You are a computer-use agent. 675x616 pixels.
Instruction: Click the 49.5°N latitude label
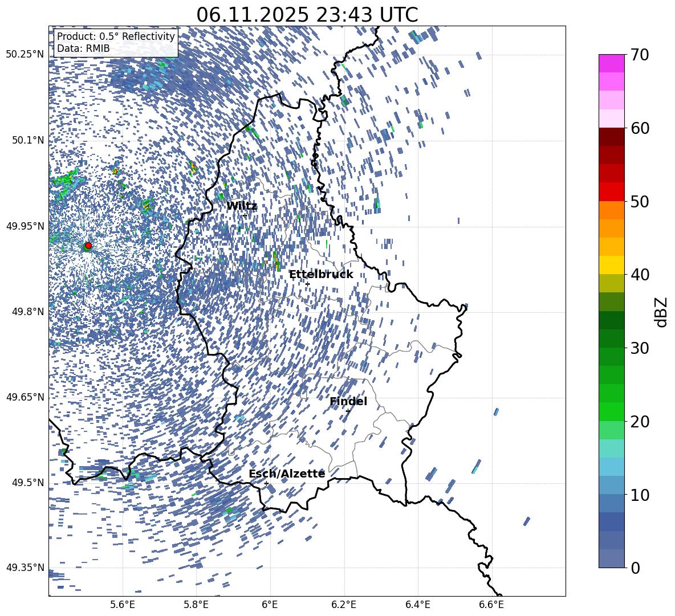coord(29,482)
